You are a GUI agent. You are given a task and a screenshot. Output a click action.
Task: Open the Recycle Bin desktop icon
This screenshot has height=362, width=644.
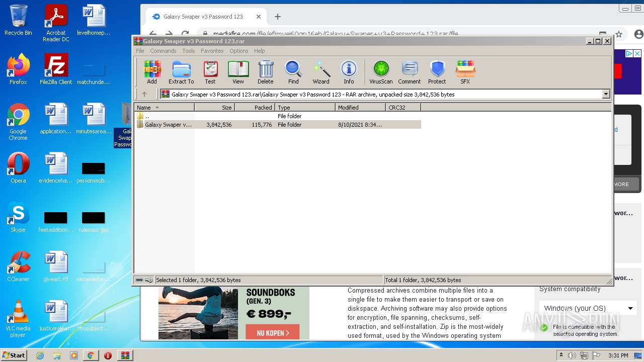[x=18, y=20]
